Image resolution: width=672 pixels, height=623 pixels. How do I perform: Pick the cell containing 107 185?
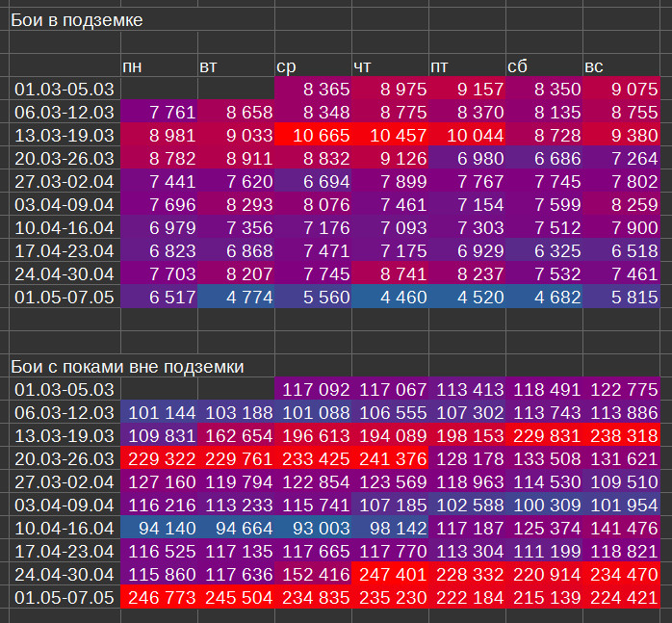pyautogui.click(x=391, y=506)
